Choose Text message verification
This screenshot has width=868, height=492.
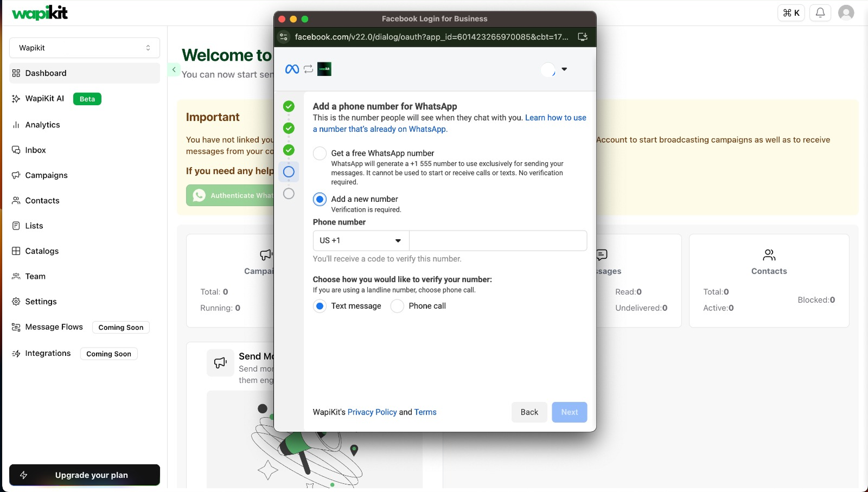[x=320, y=306]
